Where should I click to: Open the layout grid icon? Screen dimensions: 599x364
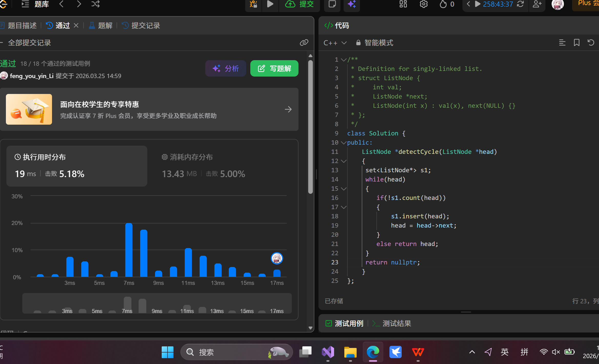[403, 4]
